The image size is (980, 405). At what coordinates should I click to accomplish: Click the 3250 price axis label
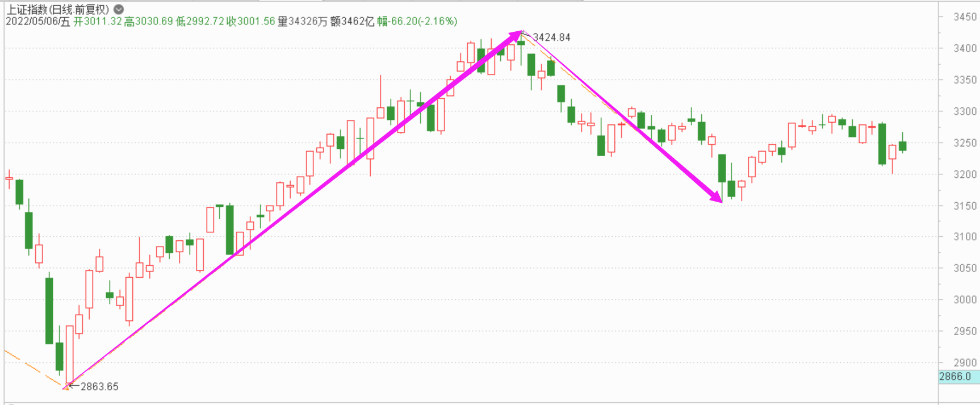click(965, 143)
